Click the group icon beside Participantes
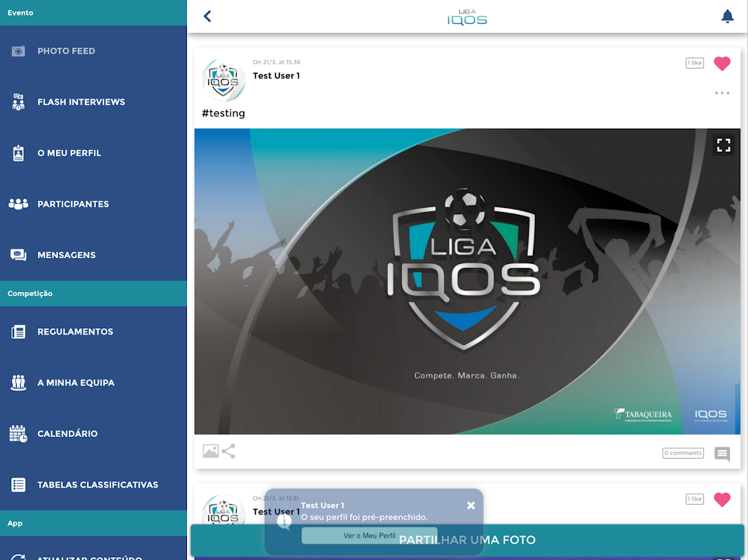748x560 pixels. pyautogui.click(x=18, y=204)
